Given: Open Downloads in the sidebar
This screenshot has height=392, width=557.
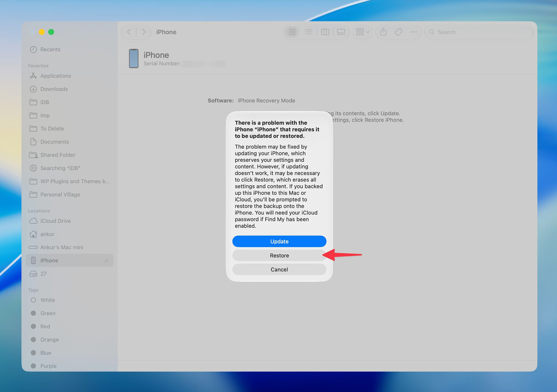Looking at the screenshot, I should pyautogui.click(x=69, y=89).
